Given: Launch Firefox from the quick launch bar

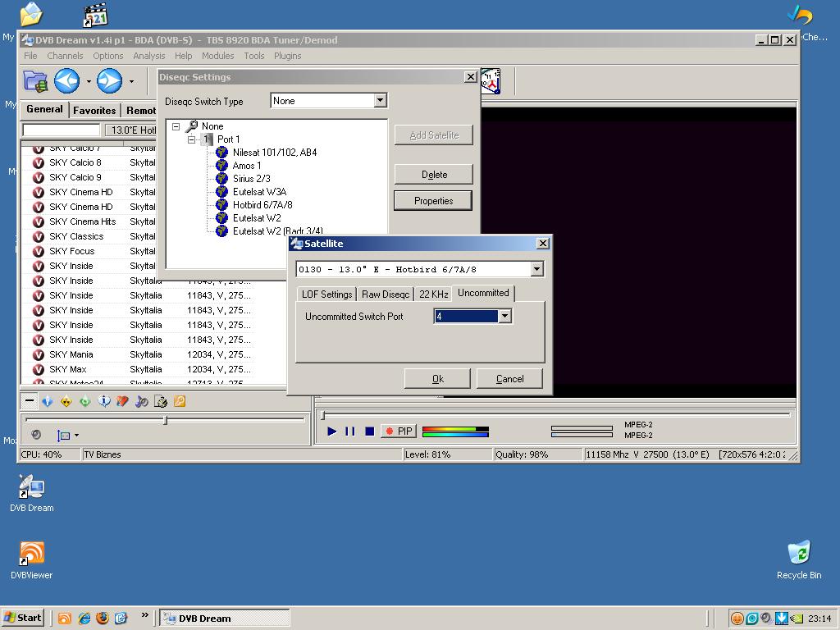Looking at the screenshot, I should click(x=103, y=619).
